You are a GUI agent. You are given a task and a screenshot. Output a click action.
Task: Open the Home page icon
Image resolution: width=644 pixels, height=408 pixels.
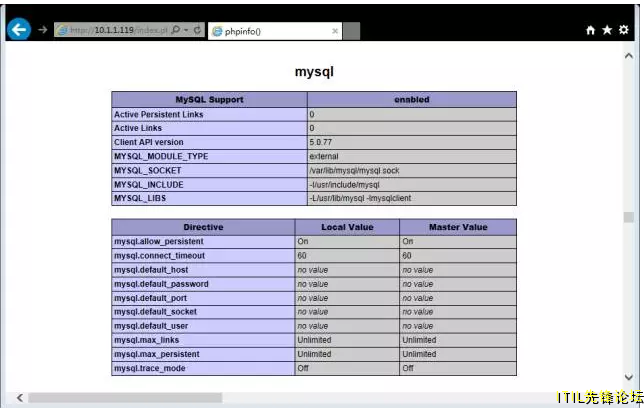(591, 30)
